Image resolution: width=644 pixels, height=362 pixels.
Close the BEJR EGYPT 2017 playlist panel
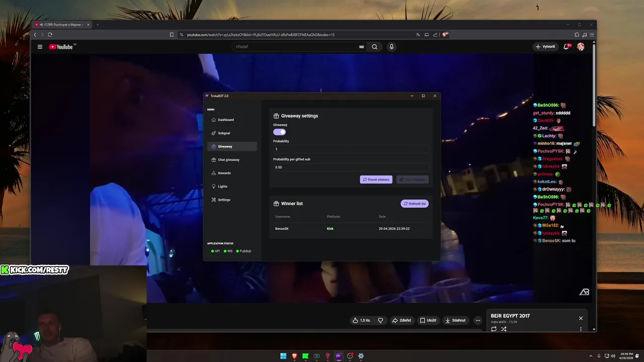tap(581, 318)
